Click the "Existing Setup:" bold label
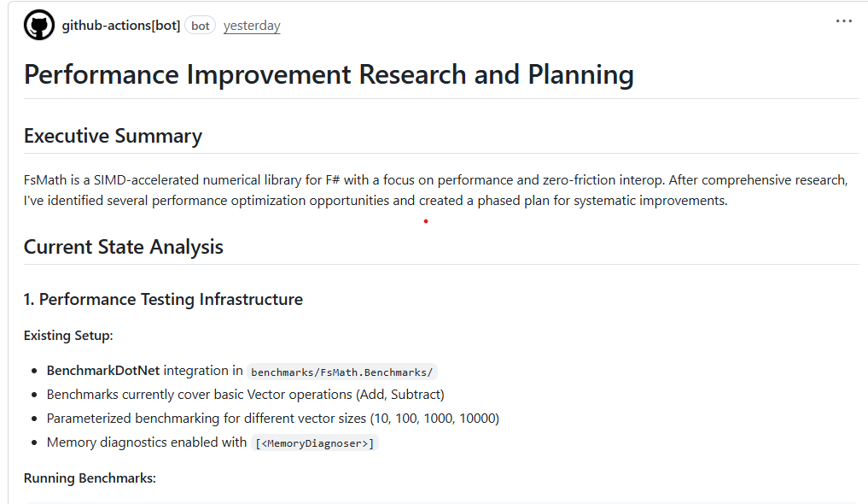Image resolution: width=868 pixels, height=504 pixels. coord(68,335)
